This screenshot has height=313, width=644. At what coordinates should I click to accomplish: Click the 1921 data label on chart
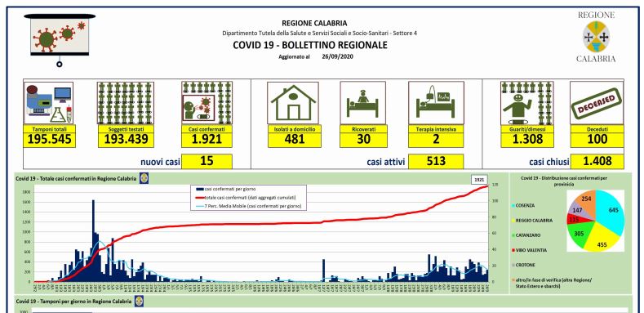(x=479, y=180)
